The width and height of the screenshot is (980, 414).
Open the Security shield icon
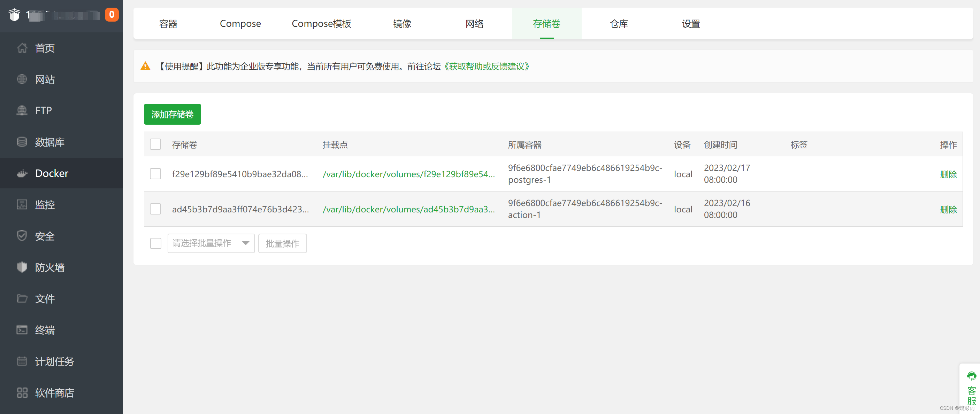point(22,236)
